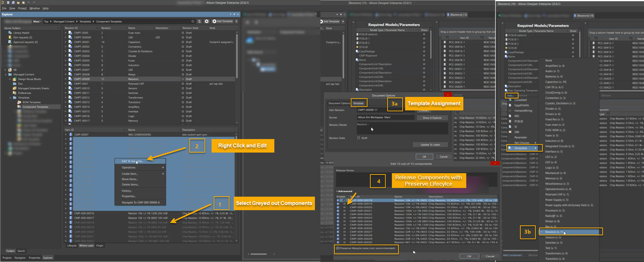Click the Revision Details text area
644x262 pixels.
click(x=402, y=128)
